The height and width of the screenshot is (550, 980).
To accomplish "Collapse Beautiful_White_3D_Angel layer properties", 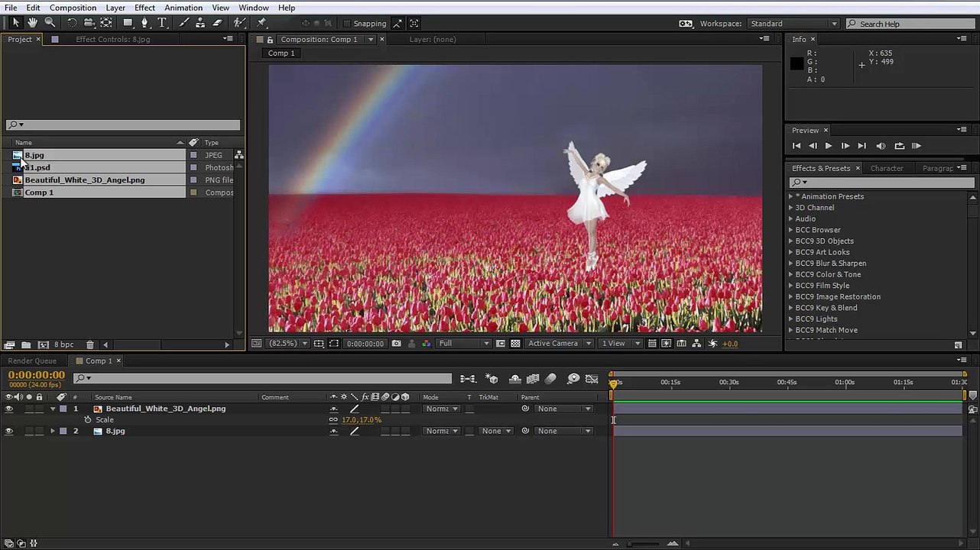I will 53,409.
